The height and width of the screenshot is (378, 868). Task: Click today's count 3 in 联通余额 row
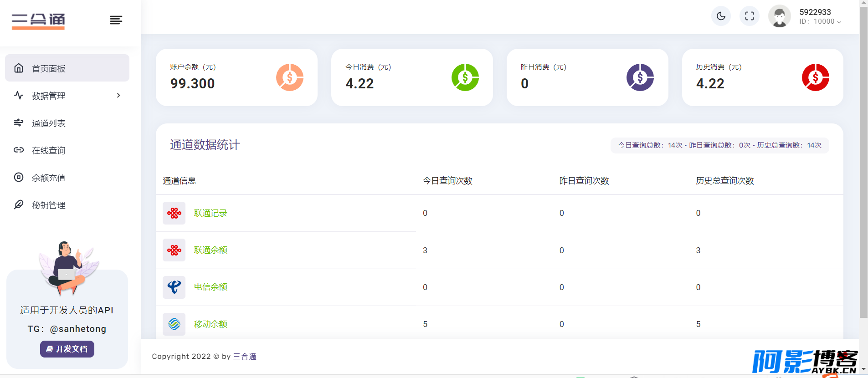coord(425,250)
